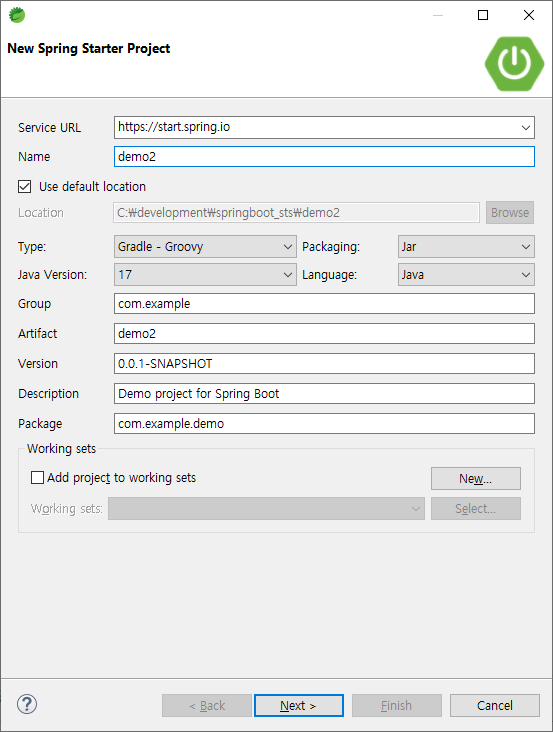The height and width of the screenshot is (732, 553).
Task: Open the disabled Working sets combo box
Action: (x=266, y=508)
